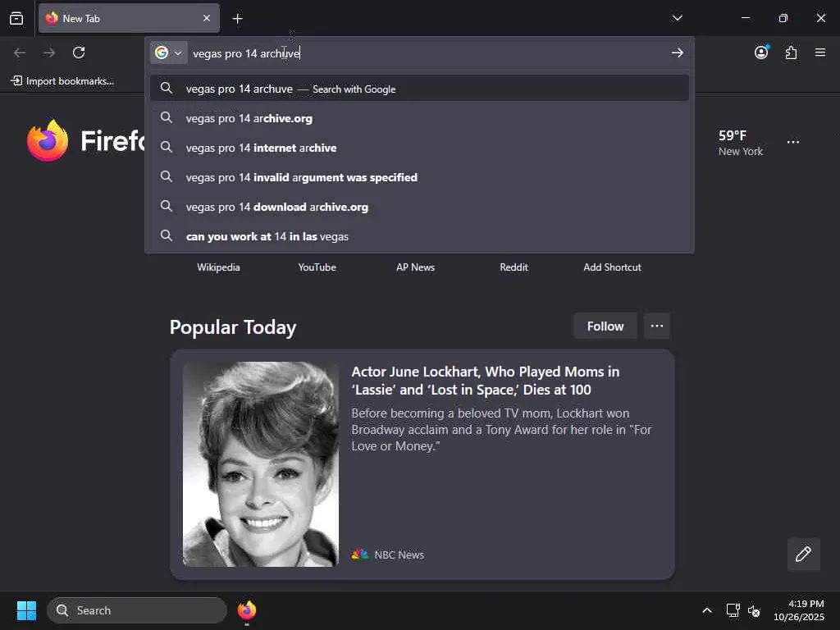Click Add Shortcut tile
Image resolution: width=840 pixels, height=630 pixels.
(612, 267)
